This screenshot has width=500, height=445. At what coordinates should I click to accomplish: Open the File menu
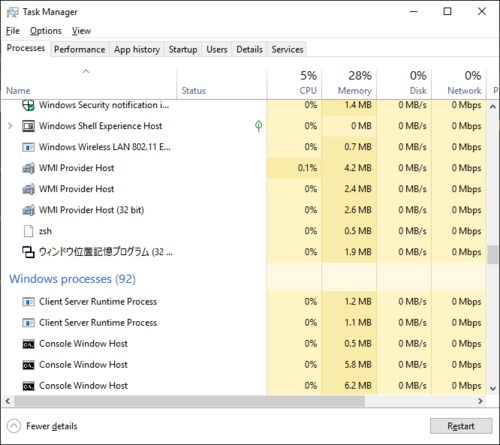[13, 31]
